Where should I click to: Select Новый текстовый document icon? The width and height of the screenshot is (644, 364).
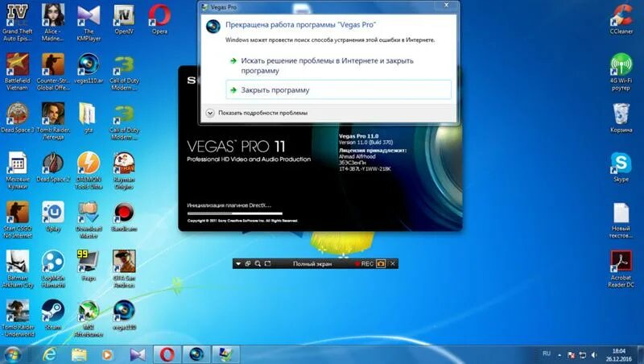coord(621,219)
